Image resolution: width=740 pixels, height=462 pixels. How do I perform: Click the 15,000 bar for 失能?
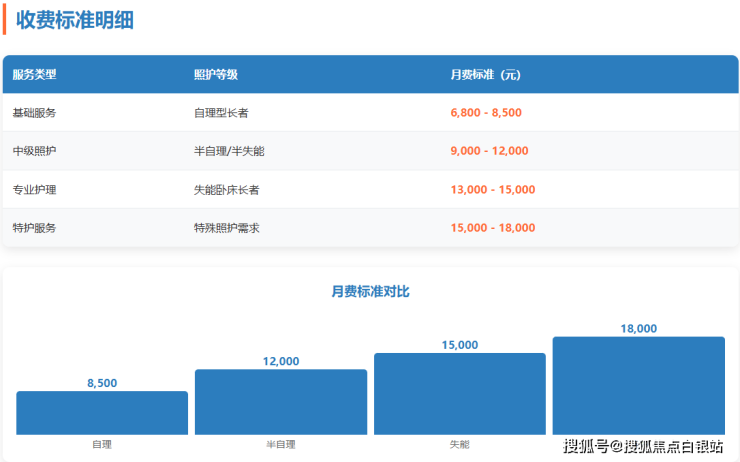tap(460, 394)
